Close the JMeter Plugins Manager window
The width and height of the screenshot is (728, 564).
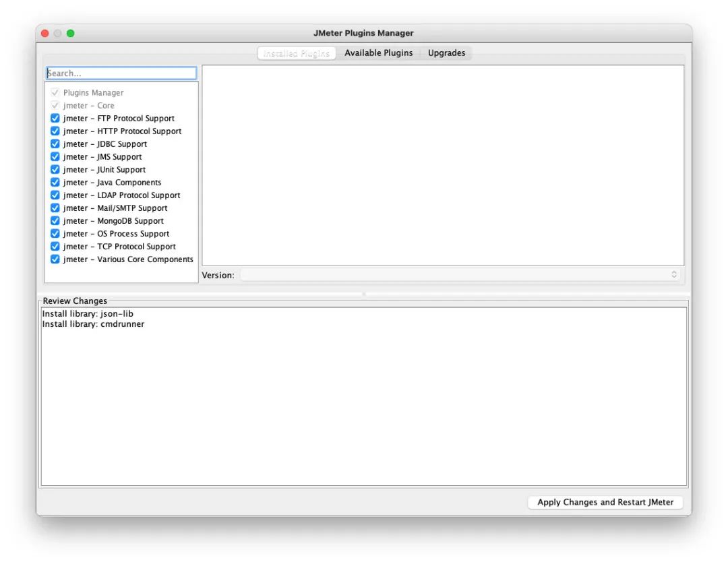(45, 34)
